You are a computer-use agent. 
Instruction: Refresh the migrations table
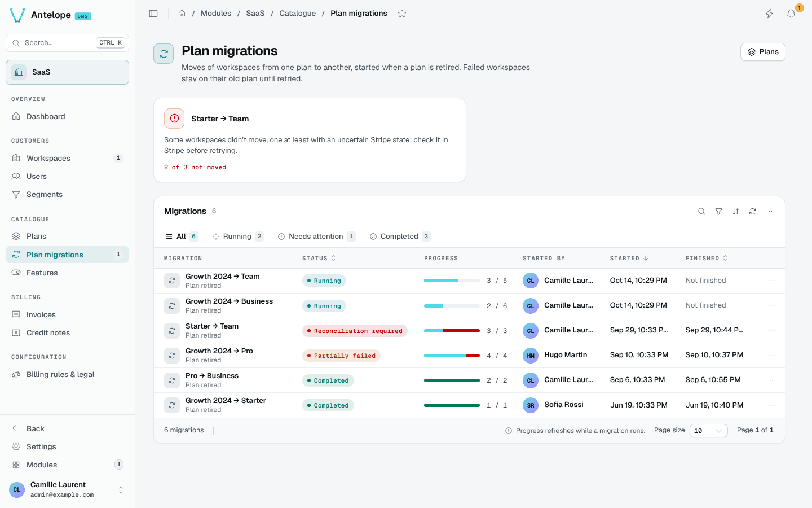pos(752,211)
